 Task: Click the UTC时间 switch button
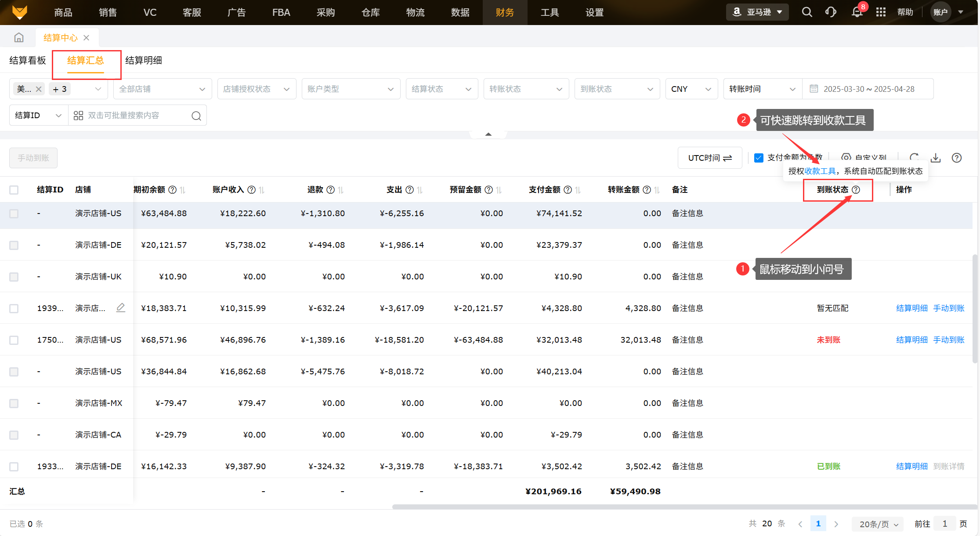[x=709, y=158]
